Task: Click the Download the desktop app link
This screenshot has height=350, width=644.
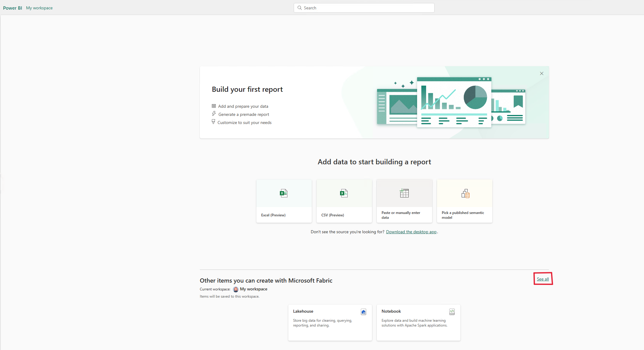Action: click(411, 232)
